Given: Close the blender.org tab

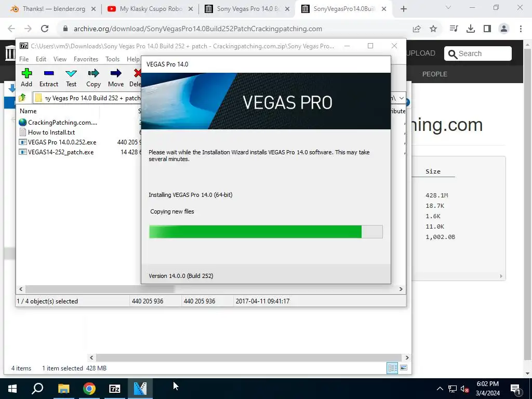Looking at the screenshot, I should (94, 9).
